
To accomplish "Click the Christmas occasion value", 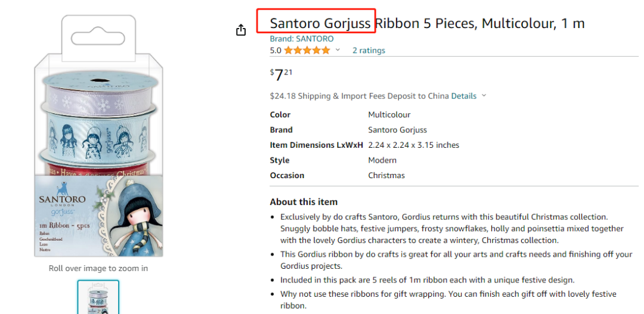I will click(x=386, y=175).
